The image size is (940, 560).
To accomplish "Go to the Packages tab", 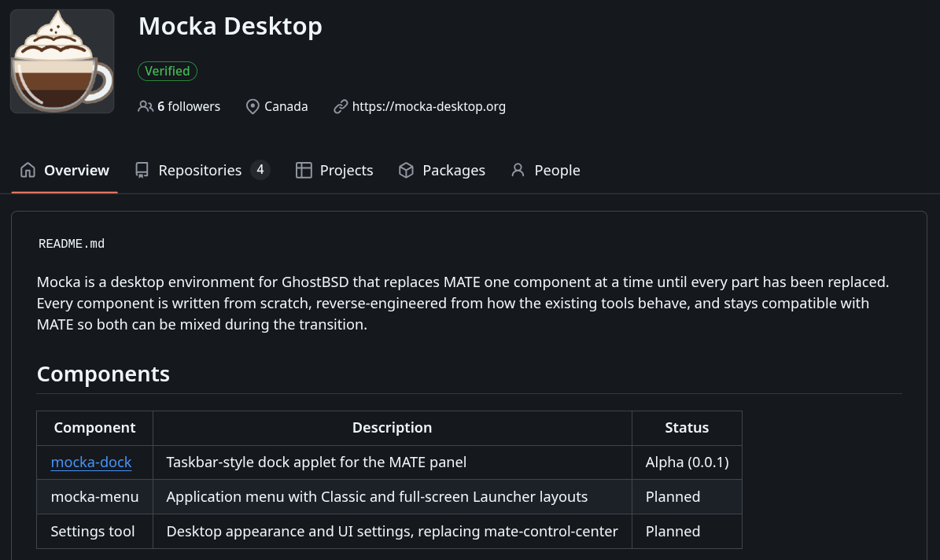I will coord(442,170).
